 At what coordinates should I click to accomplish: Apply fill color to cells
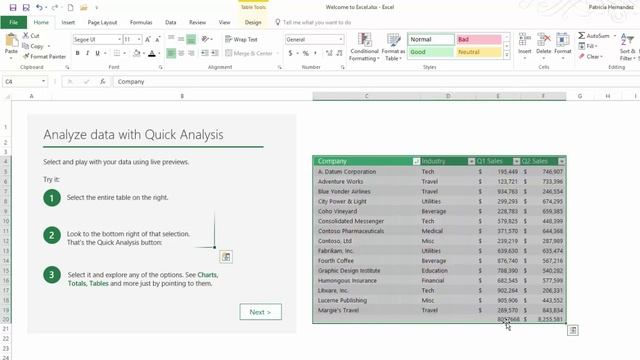click(137, 53)
